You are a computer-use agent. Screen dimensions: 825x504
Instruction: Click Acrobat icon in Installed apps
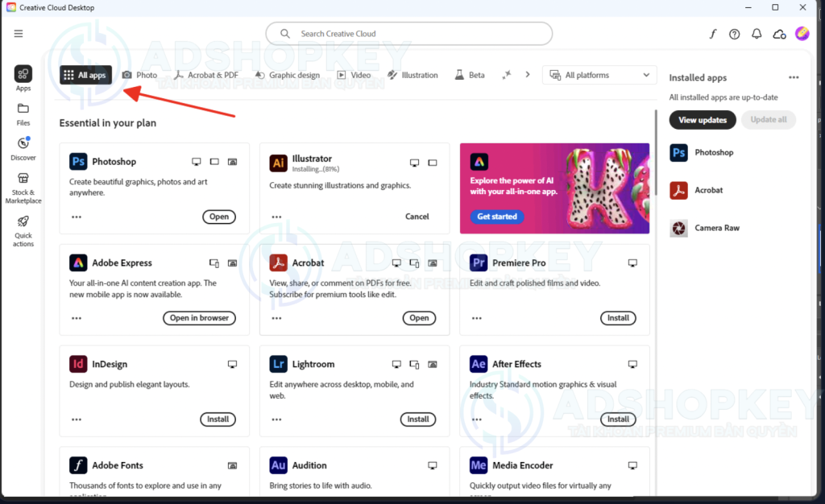678,190
